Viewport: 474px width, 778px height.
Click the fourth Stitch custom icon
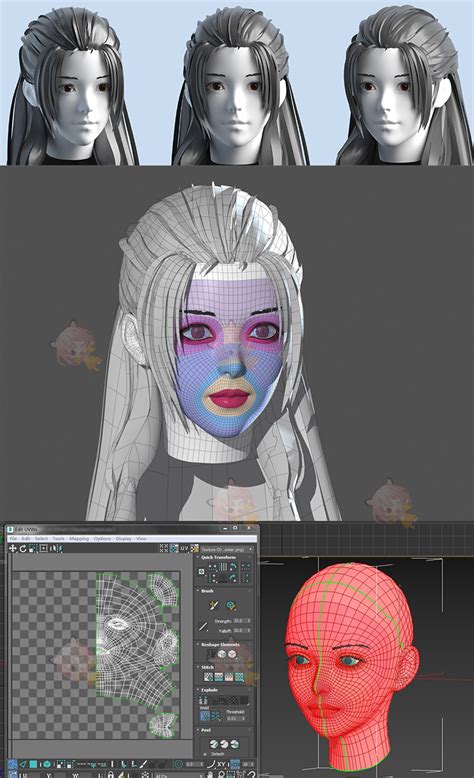[x=239, y=677]
